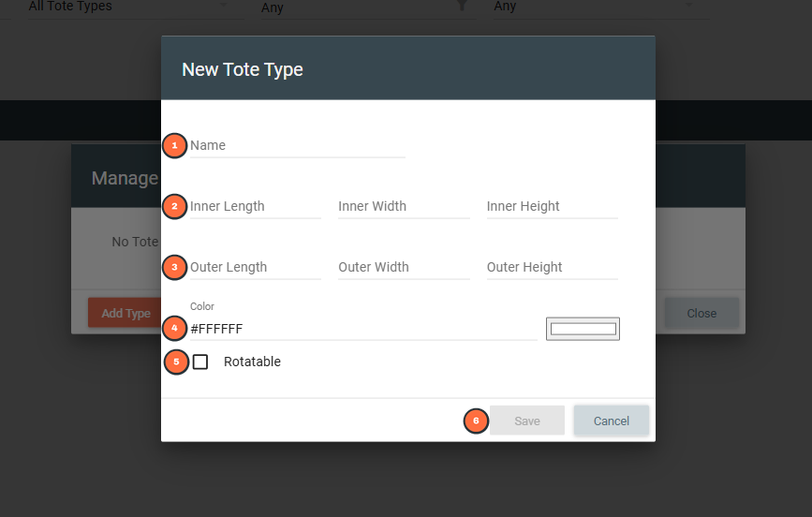Click the Inner Width field
This screenshot has height=517, width=812.
[x=404, y=206]
